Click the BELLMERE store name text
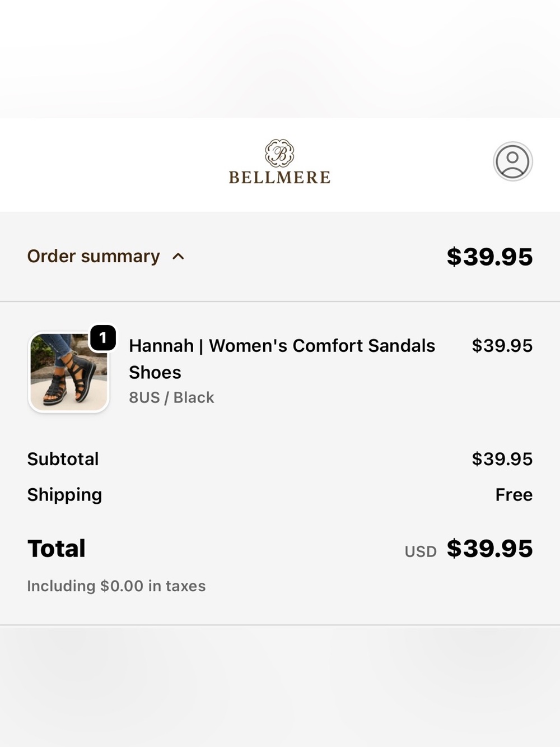Screen dimensions: 560x747 pyautogui.click(x=279, y=177)
